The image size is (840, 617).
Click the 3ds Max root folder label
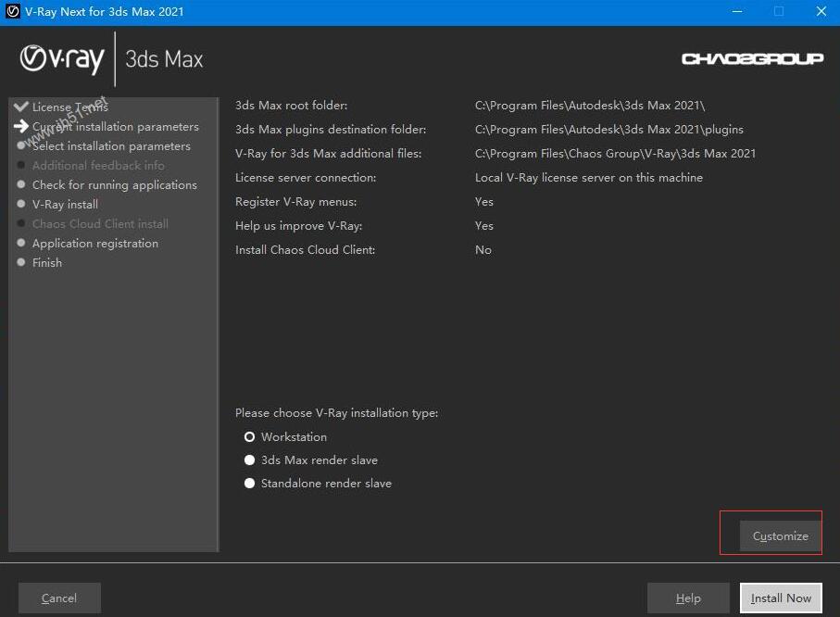[291, 105]
